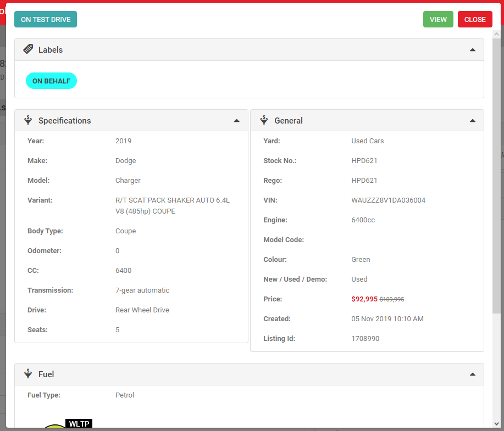Click the Labels panel heading
Screen dimensions: 504x431
[x=51, y=50]
